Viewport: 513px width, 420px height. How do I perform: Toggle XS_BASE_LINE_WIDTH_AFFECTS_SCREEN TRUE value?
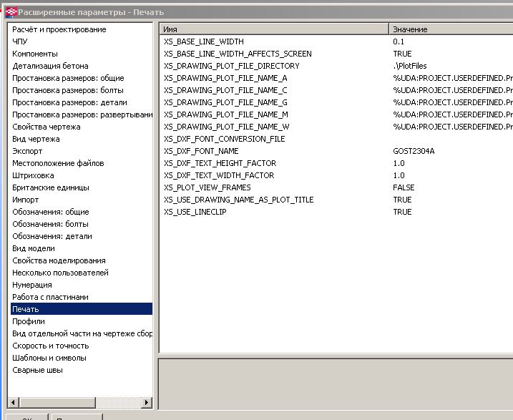tap(402, 54)
